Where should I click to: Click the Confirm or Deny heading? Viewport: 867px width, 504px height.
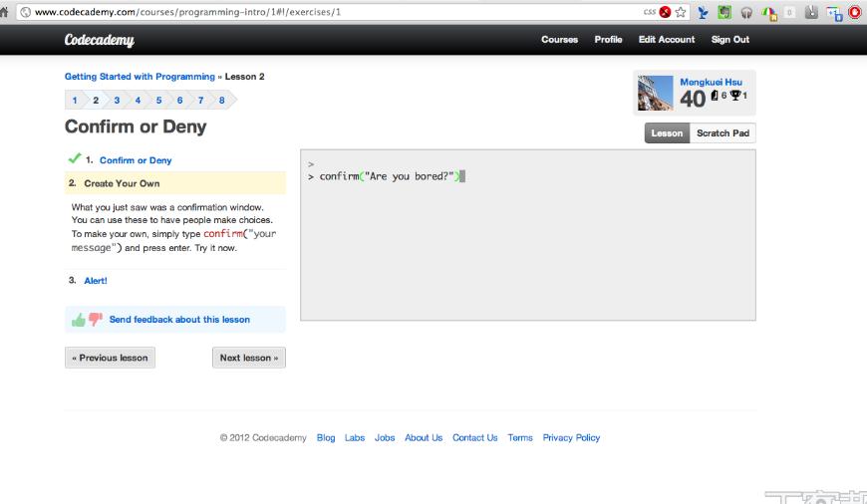tap(136, 126)
